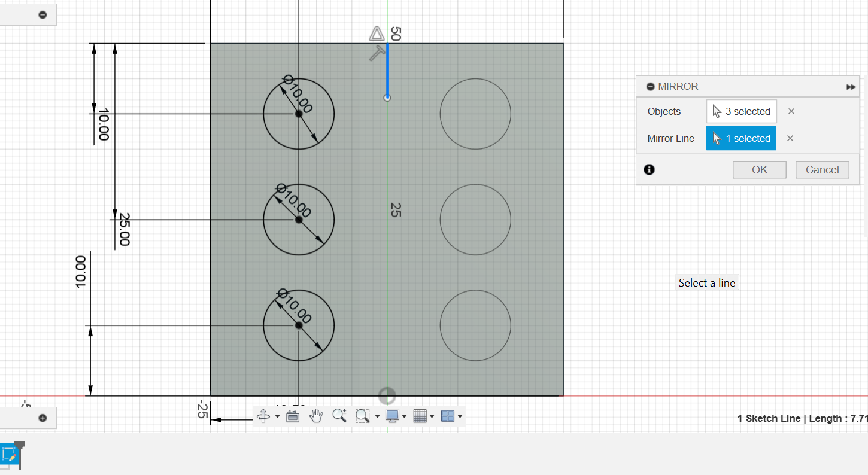Select the Ø10.00 dimension on middle circle
Viewport: 868px width, 475px height.
(x=293, y=200)
